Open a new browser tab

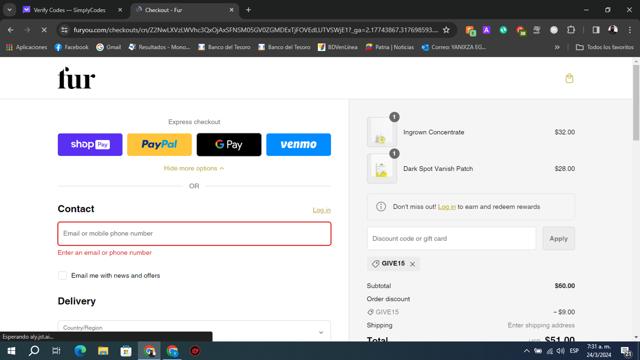tap(248, 10)
